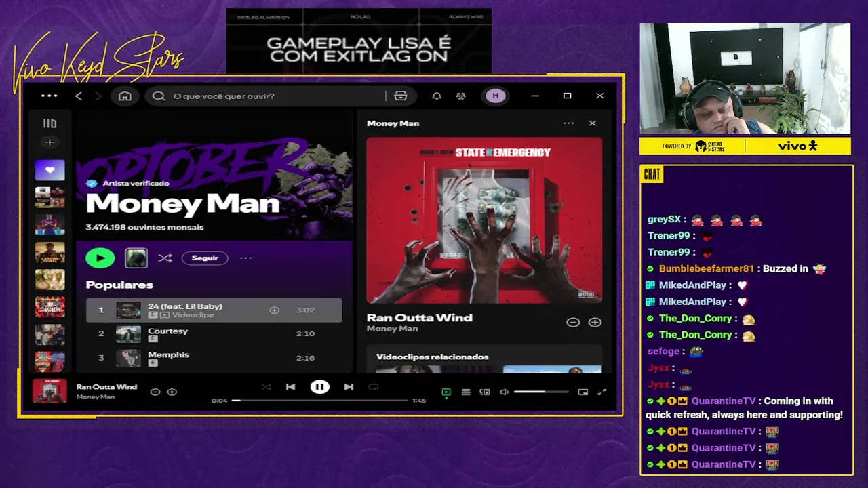868x488 pixels.
Task: Seek within the song progress bar
Action: pyautogui.click(x=319, y=401)
